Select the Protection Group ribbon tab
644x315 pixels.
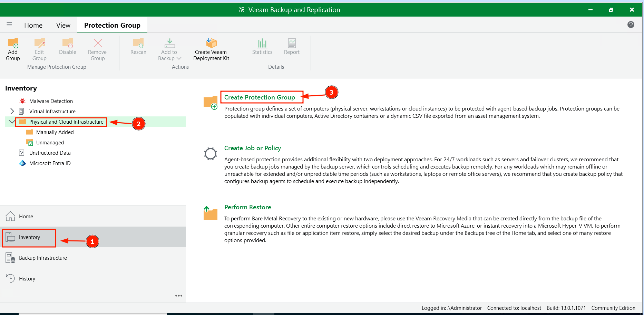112,25
